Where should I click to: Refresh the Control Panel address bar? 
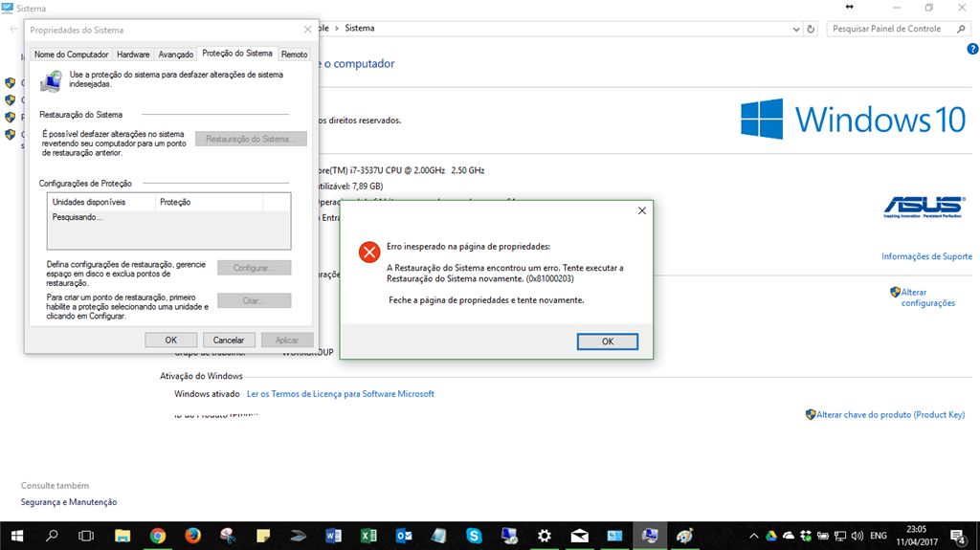click(x=811, y=29)
